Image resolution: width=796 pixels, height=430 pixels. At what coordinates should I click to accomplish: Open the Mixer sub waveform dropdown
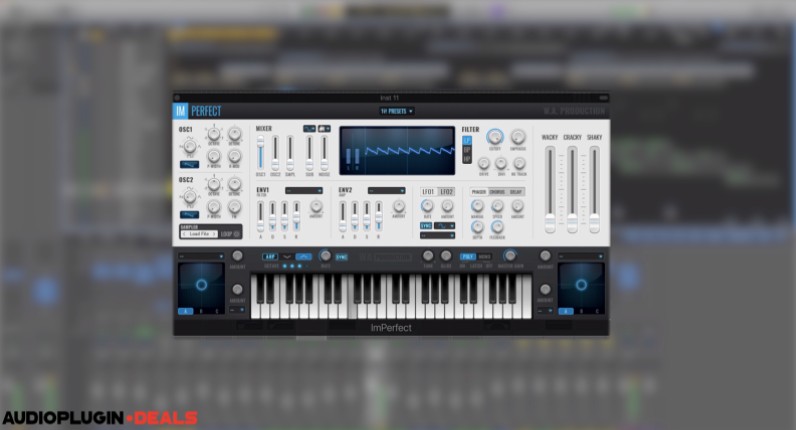309,128
